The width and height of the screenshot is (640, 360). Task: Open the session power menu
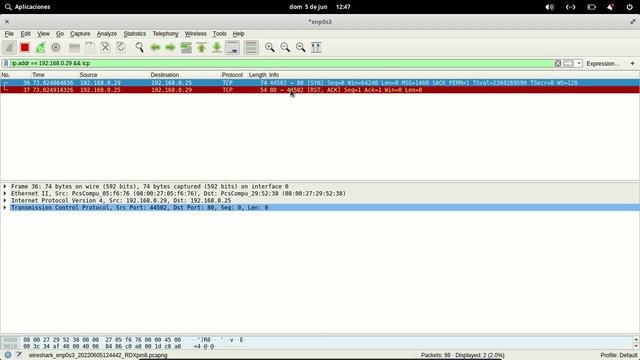click(x=629, y=7)
